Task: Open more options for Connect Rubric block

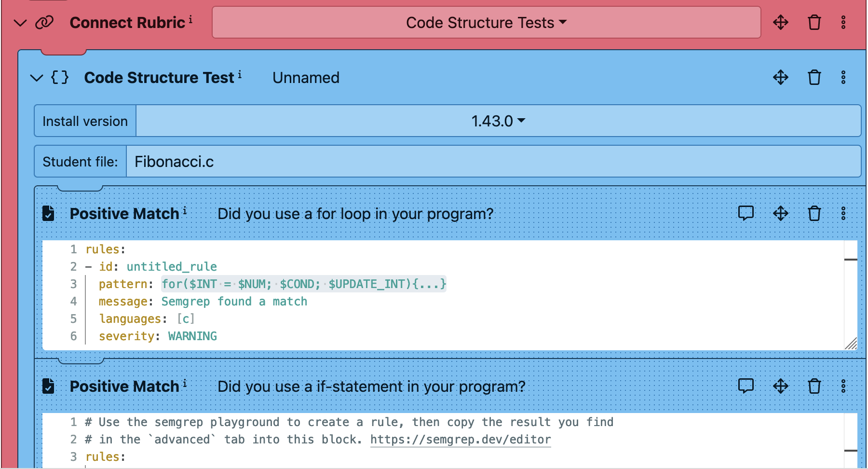Action: [x=843, y=23]
